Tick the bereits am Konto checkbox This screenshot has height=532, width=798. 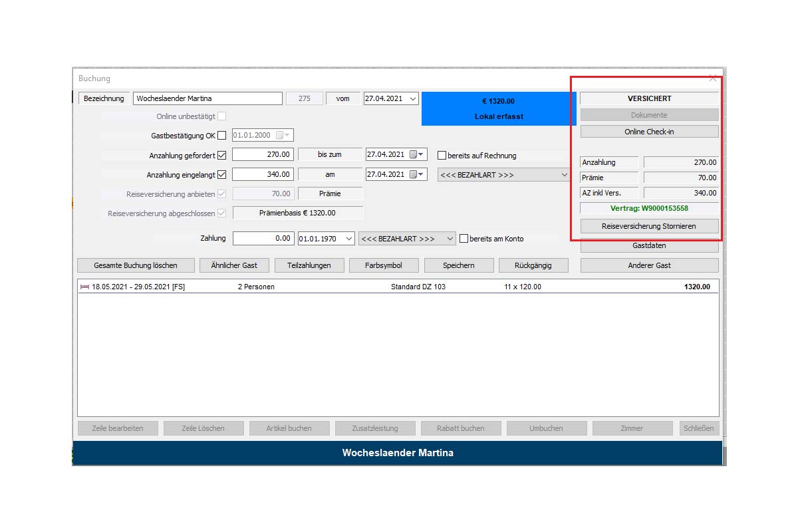tap(464, 239)
